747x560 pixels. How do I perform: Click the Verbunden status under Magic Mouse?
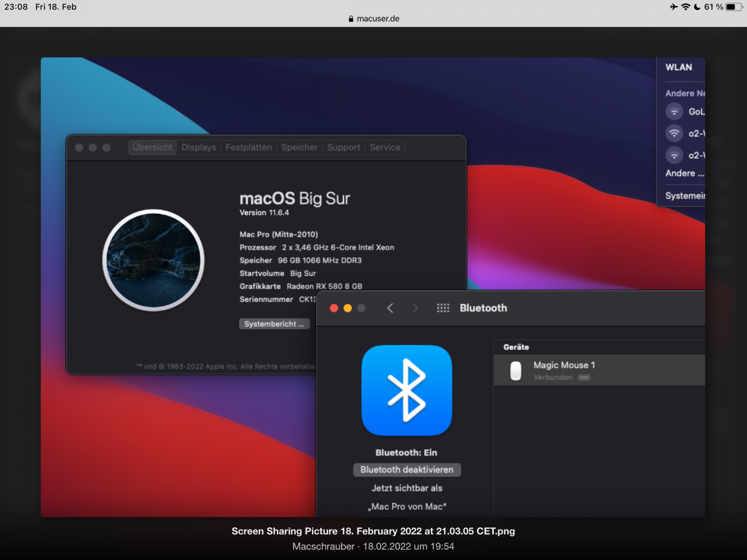[553, 377]
